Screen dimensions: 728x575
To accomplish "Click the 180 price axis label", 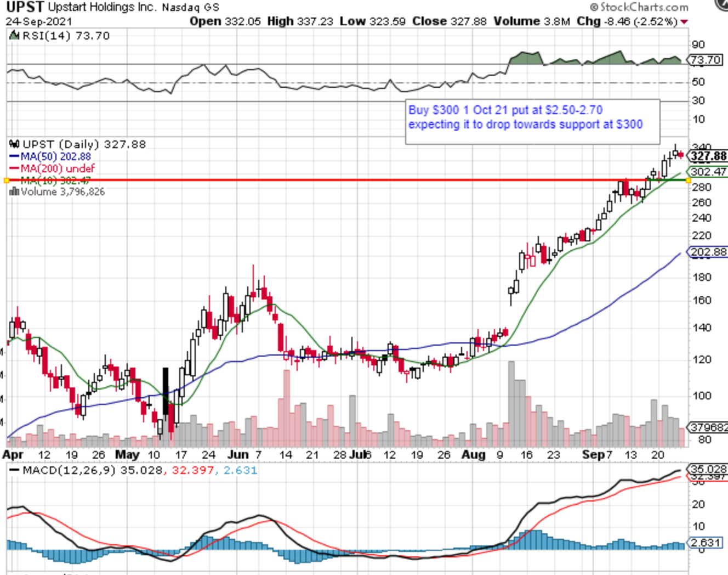I will pos(702,277).
